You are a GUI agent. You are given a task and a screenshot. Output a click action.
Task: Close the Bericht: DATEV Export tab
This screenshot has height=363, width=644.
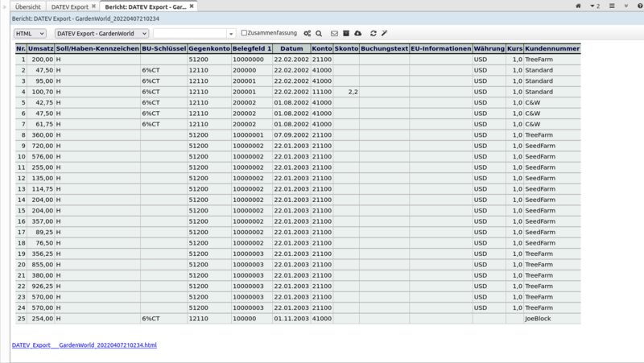pos(192,6)
